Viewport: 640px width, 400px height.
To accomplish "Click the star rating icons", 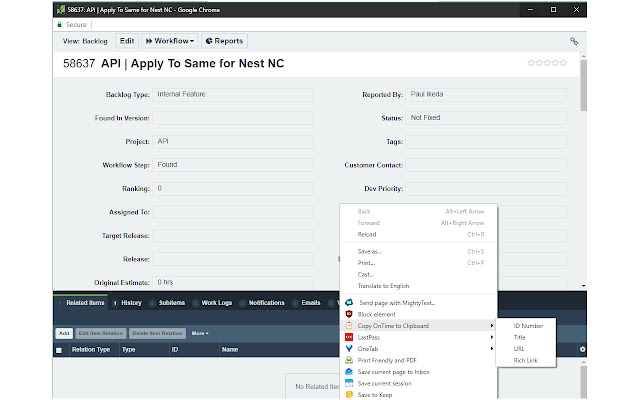I will point(547,62).
